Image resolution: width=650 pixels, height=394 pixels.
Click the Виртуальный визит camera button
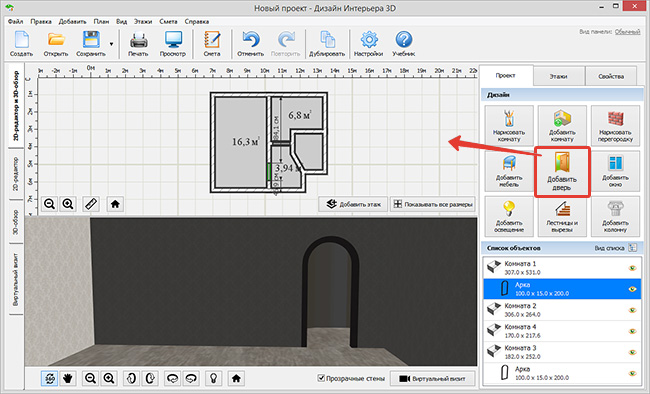(x=432, y=378)
